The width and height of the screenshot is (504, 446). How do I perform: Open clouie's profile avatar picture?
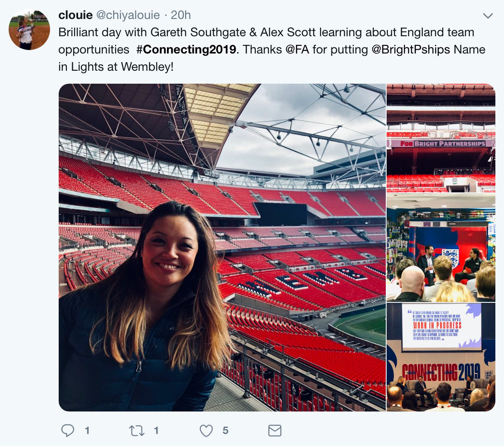(29, 29)
